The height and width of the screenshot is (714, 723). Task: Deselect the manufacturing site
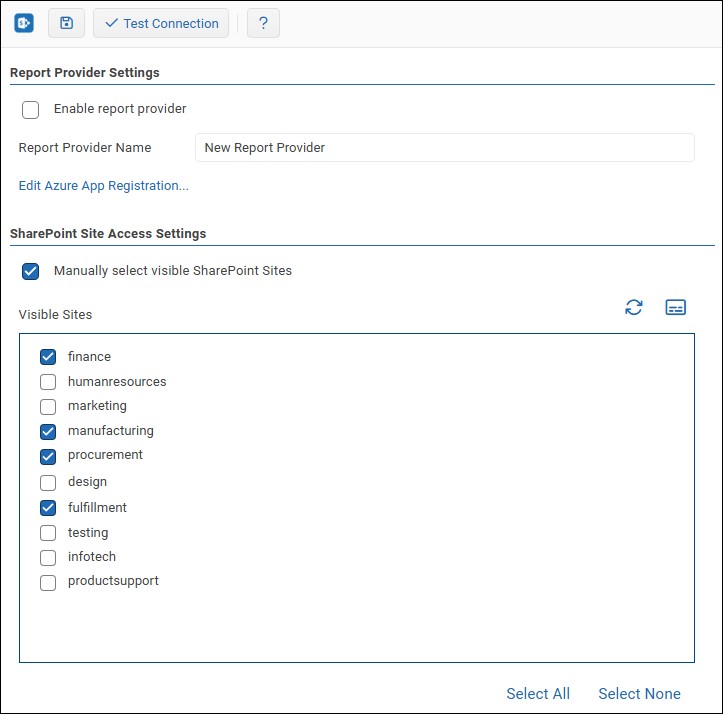point(48,432)
